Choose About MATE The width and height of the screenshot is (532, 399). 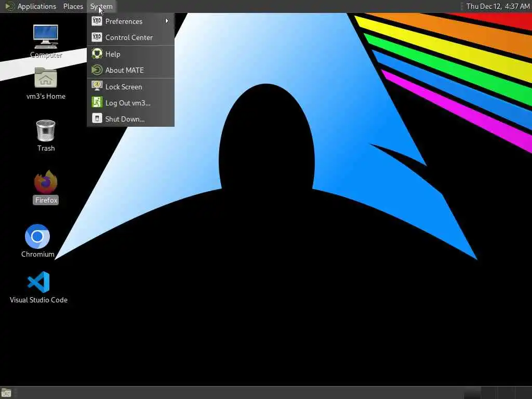click(130, 70)
